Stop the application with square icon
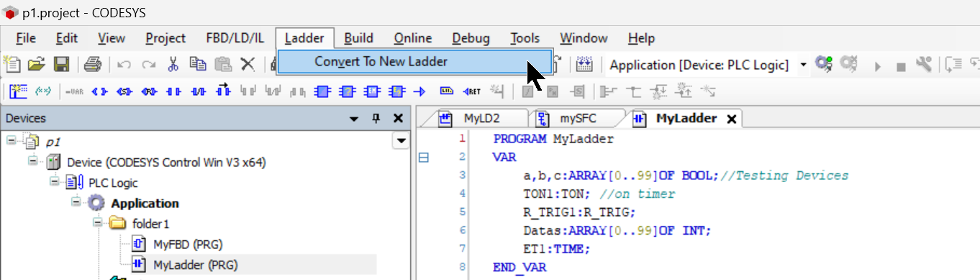980x280 pixels. pos(901,66)
